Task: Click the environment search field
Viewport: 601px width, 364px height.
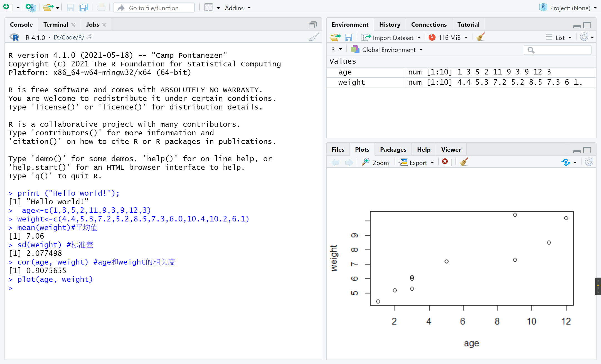Action: pos(558,50)
